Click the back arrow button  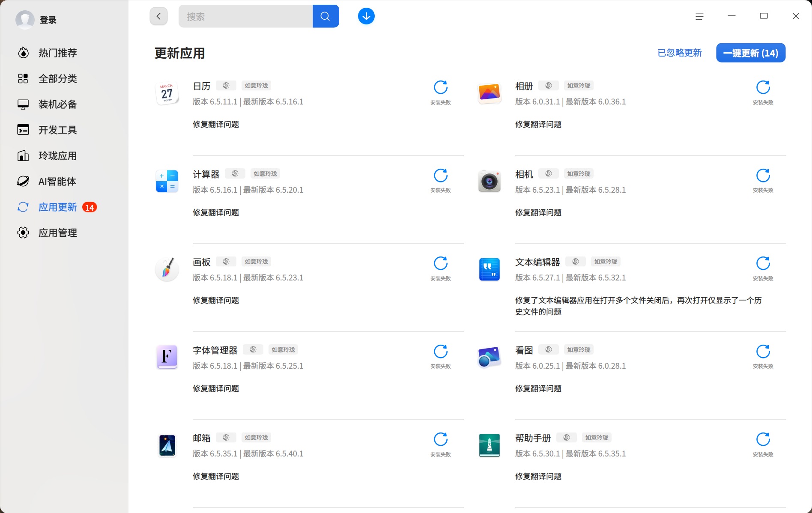[x=158, y=16]
